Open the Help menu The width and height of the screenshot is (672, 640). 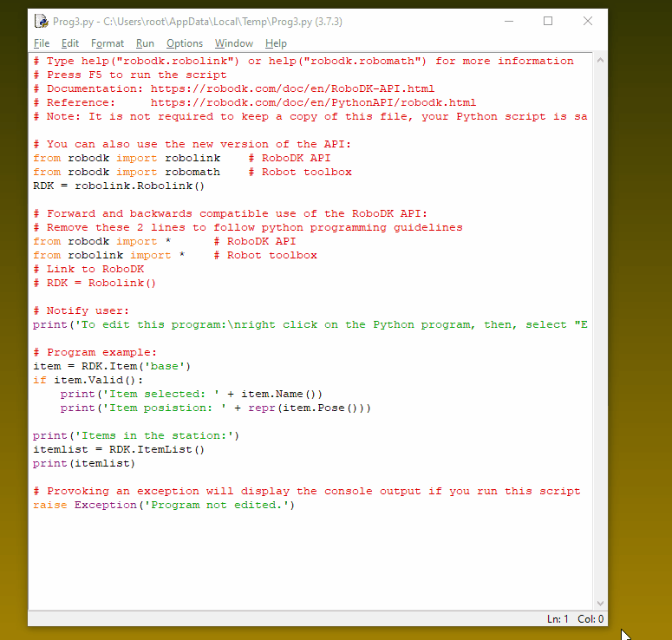point(276,43)
